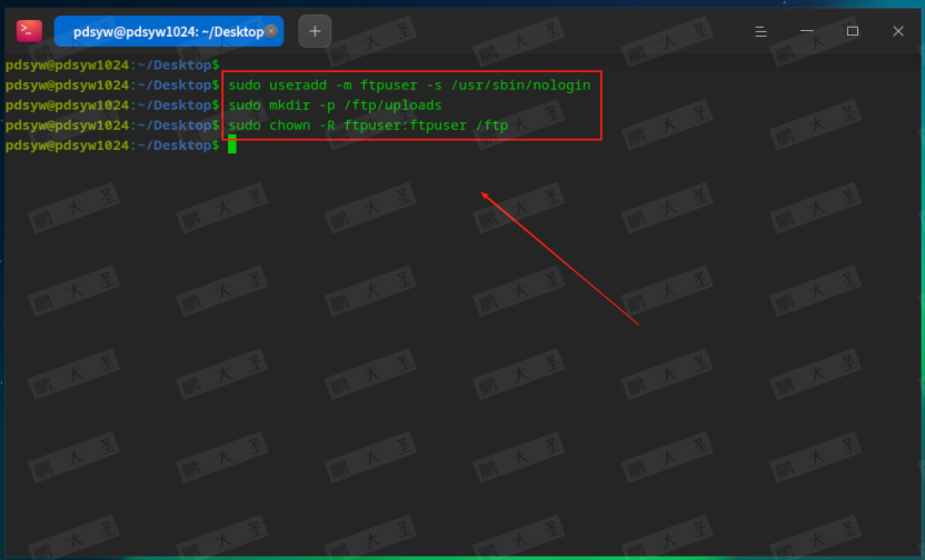The image size is (925, 560).
Task: Click the first empty prompt line at top
Action: pyautogui.click(x=111, y=64)
